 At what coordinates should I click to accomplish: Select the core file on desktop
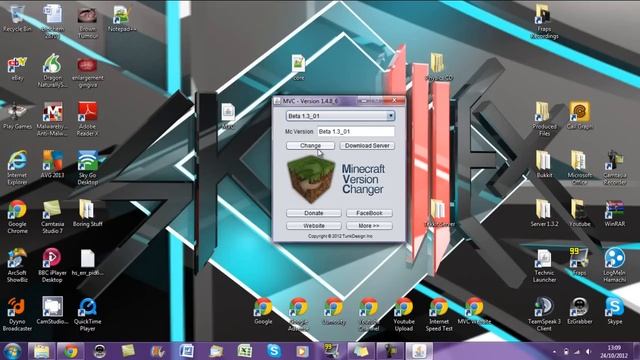298,67
